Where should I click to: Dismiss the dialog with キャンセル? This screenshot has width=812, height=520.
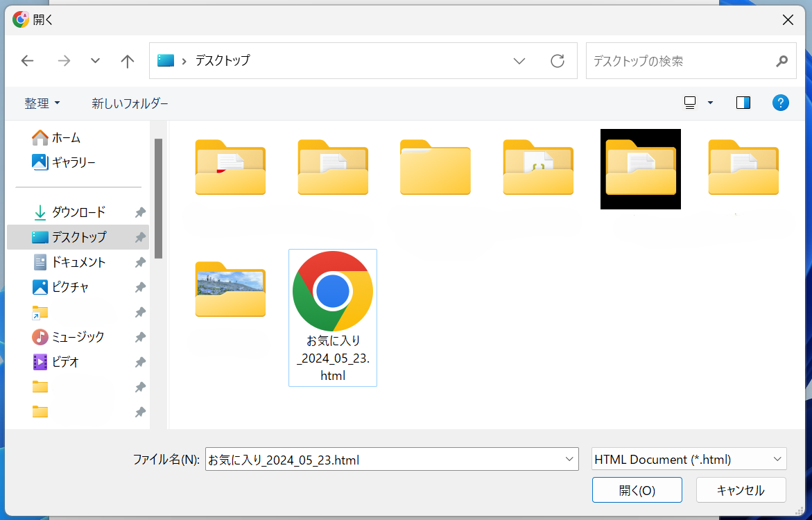tap(741, 490)
